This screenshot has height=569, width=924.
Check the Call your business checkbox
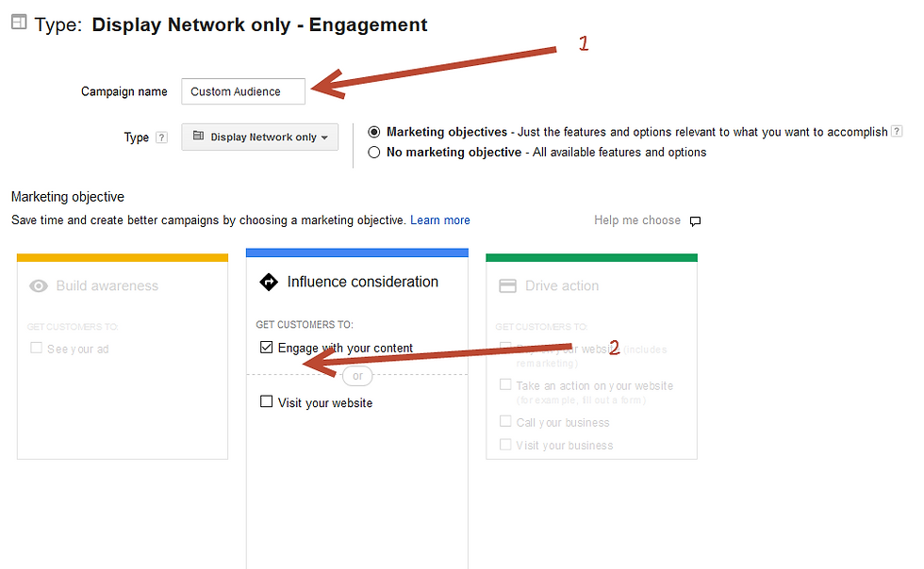[505, 422]
